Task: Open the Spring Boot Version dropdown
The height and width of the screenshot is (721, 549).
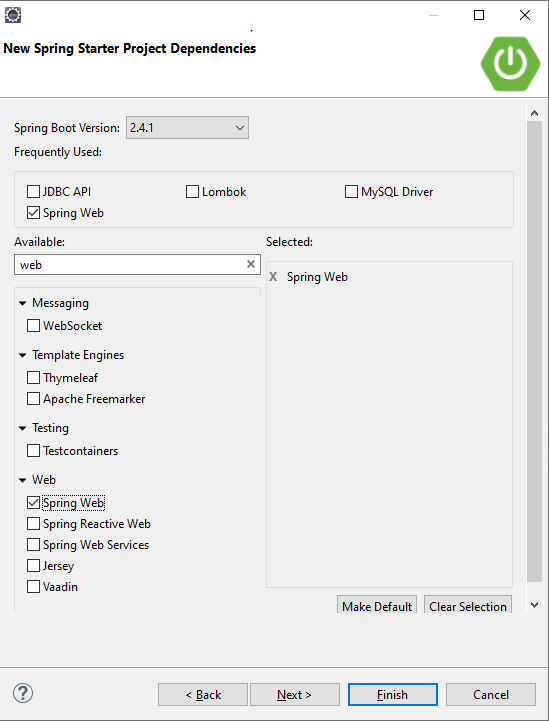Action: pyautogui.click(x=187, y=127)
